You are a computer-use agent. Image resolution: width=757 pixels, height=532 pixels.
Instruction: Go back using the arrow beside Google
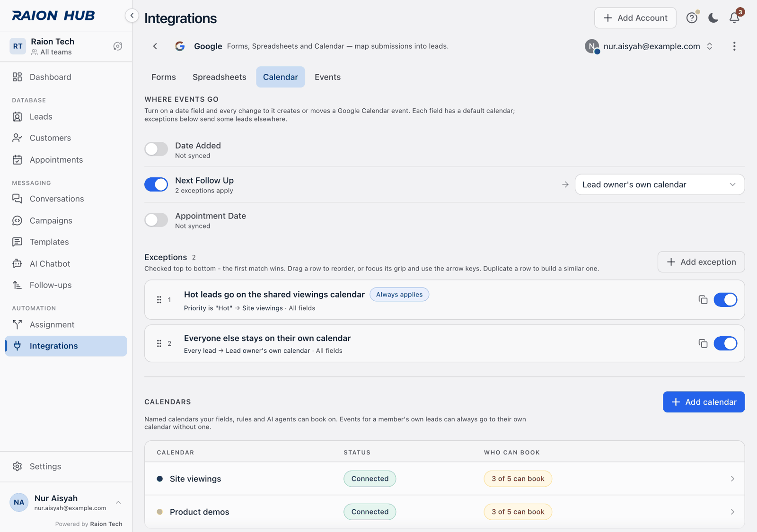click(155, 46)
